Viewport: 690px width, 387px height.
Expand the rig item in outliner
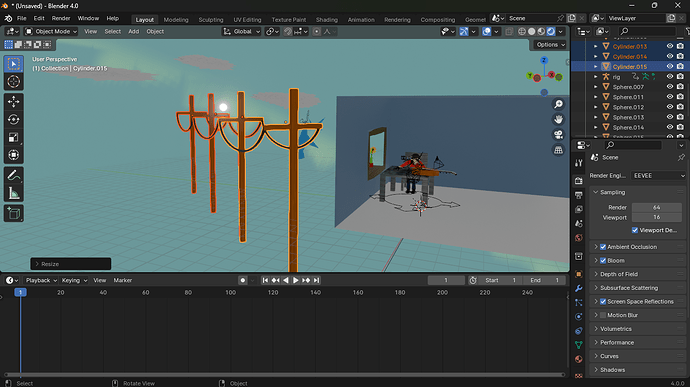click(595, 77)
